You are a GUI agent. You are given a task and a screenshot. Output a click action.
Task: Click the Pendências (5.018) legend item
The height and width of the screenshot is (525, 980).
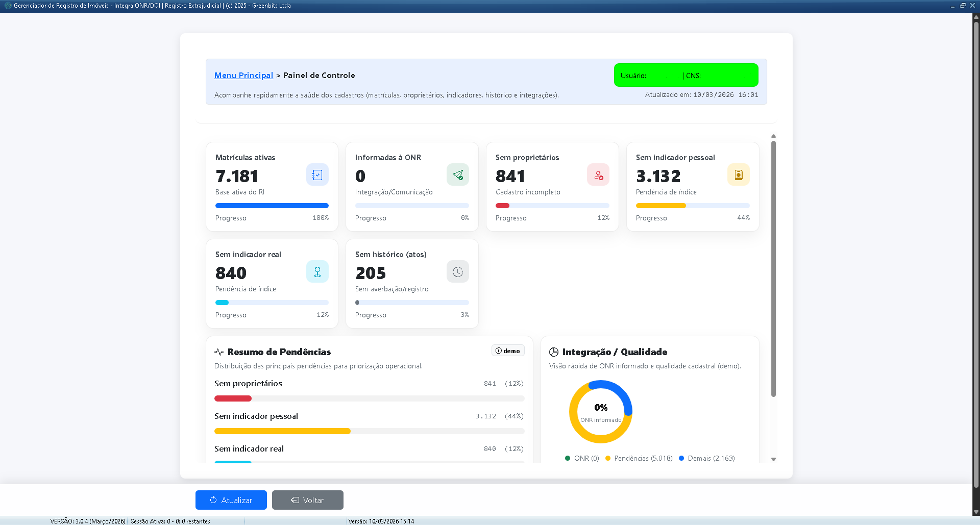[643, 458]
